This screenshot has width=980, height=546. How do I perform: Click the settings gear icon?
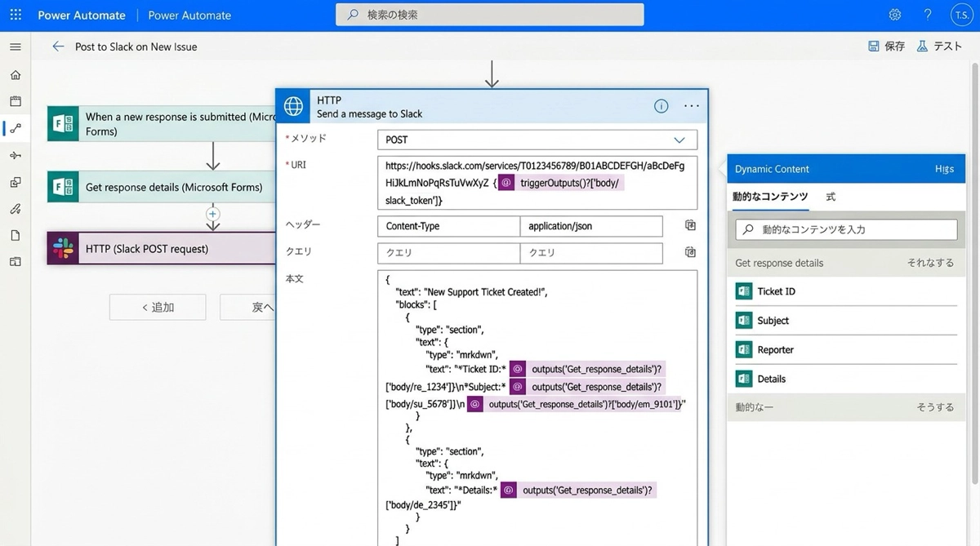click(895, 15)
